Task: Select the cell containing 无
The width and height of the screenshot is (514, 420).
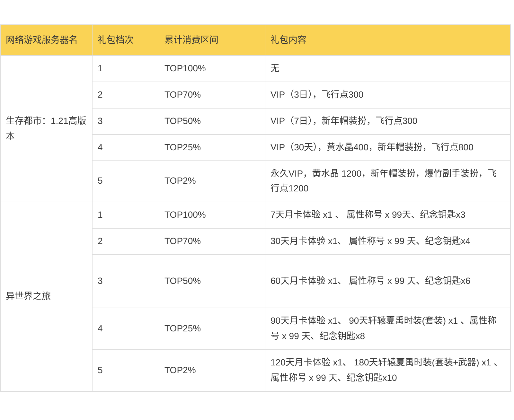Action: click(275, 68)
